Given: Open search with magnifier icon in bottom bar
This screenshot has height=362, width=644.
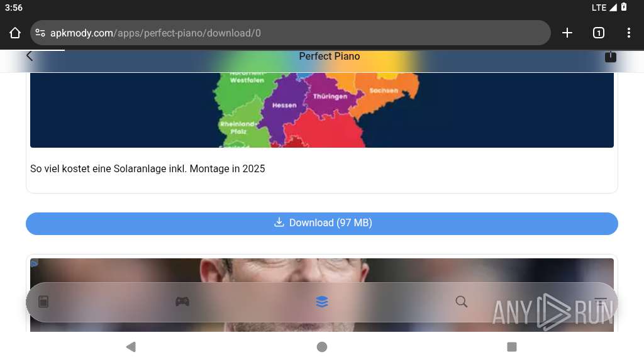Looking at the screenshot, I should tap(461, 302).
